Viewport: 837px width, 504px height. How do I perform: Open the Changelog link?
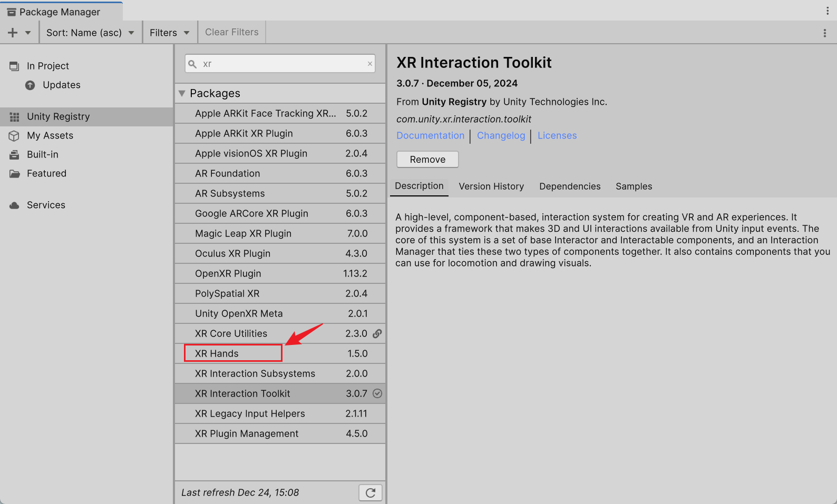click(501, 136)
